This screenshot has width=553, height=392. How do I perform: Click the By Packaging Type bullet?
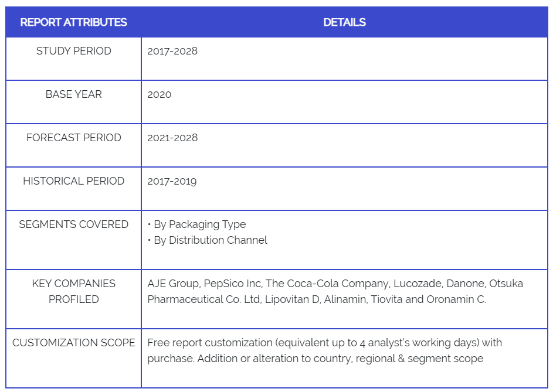tap(199, 224)
